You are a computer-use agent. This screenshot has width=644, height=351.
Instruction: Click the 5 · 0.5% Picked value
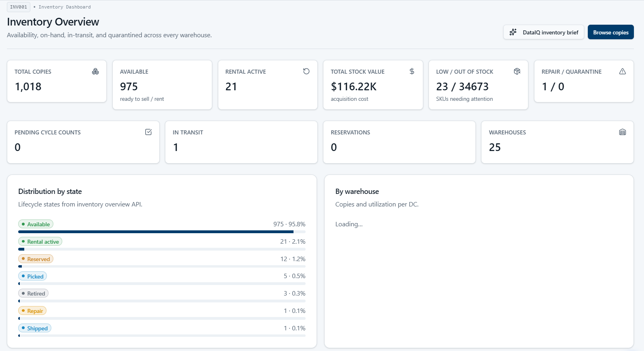pos(295,276)
